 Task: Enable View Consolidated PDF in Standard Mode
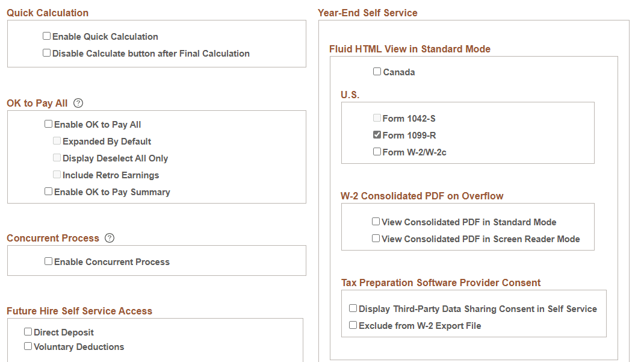(x=376, y=221)
